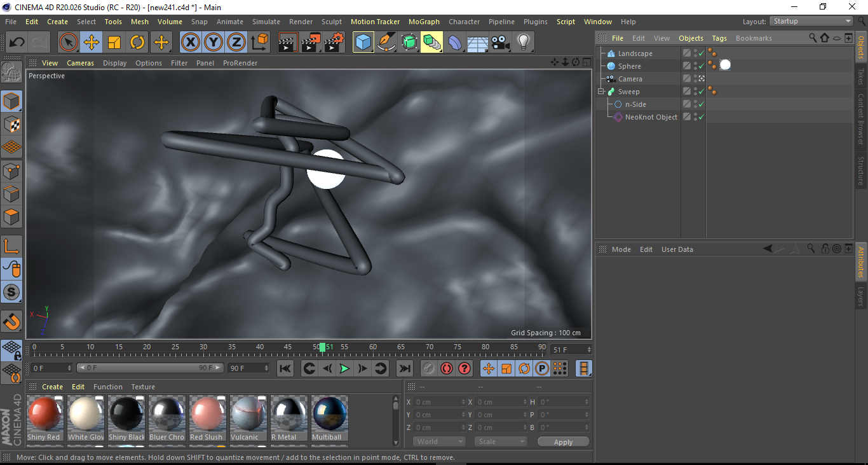Toggle Landscape object enabled checkmark
The image size is (868, 465).
(x=701, y=53)
